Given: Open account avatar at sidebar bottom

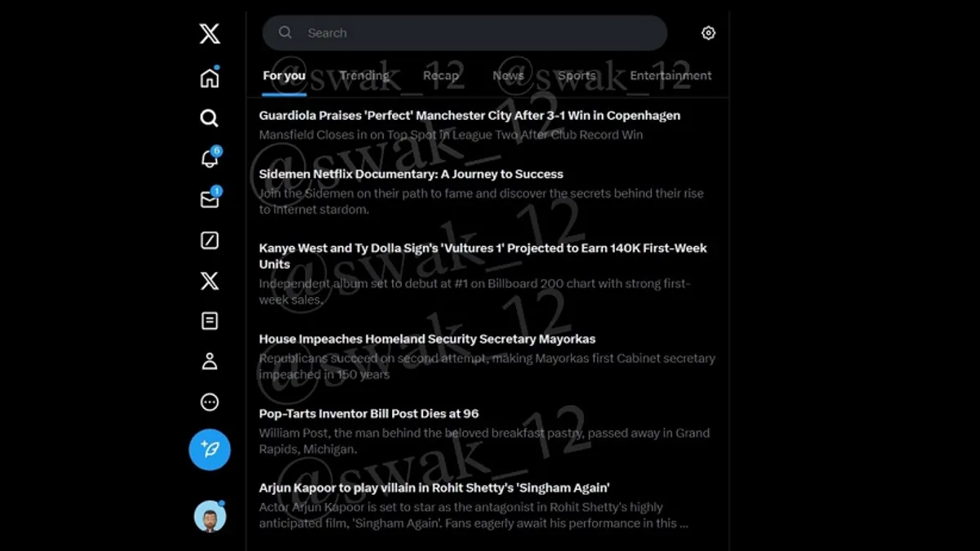Looking at the screenshot, I should pos(210,517).
